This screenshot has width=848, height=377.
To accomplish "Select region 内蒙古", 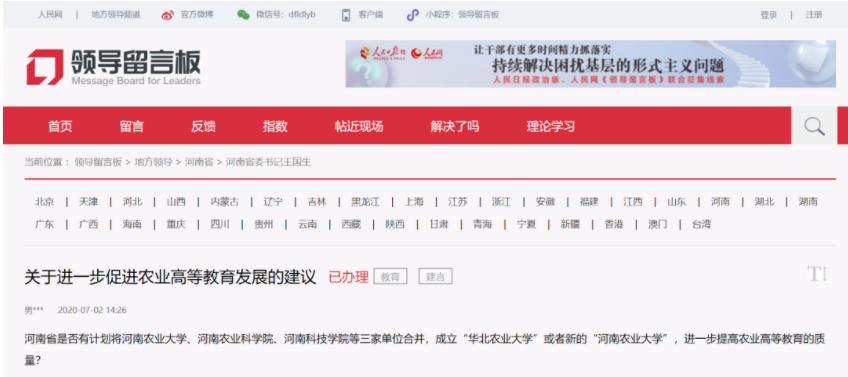I will [x=225, y=202].
